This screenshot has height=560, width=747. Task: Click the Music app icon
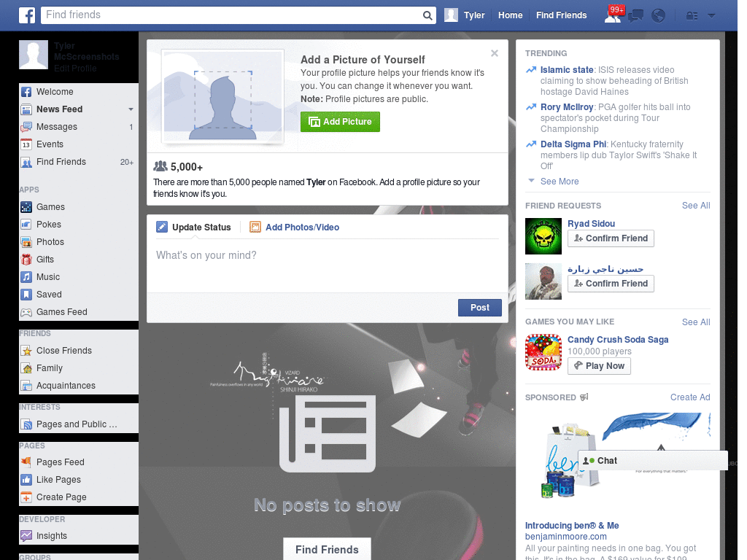pyautogui.click(x=26, y=277)
